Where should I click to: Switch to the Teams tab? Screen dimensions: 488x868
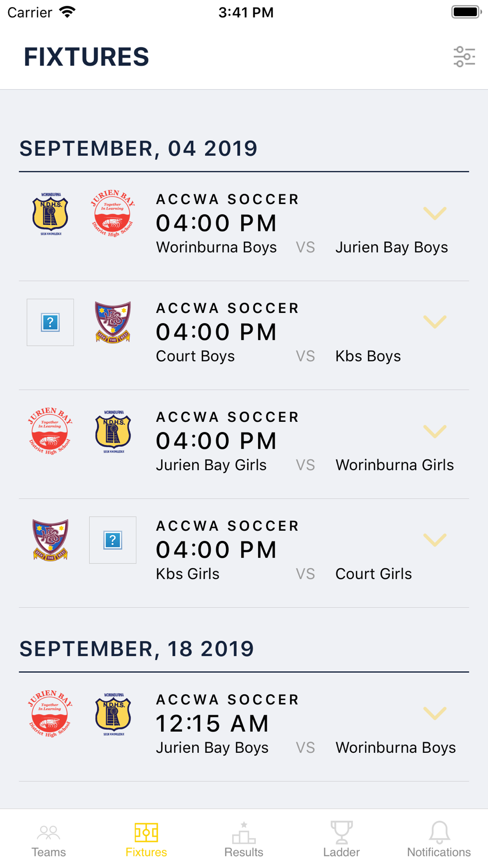(x=49, y=840)
